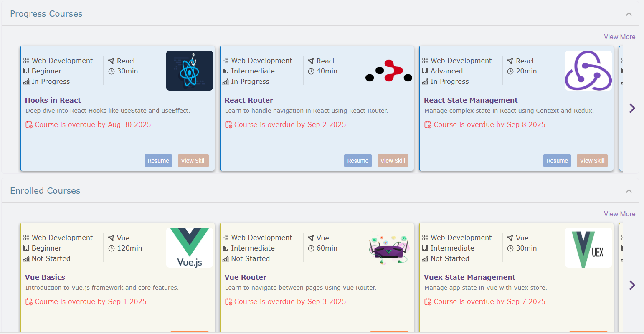Viewport: 644px width, 334px height.
Task: Click the overdue calendar icon on Hooks in React
Action: [x=29, y=124]
